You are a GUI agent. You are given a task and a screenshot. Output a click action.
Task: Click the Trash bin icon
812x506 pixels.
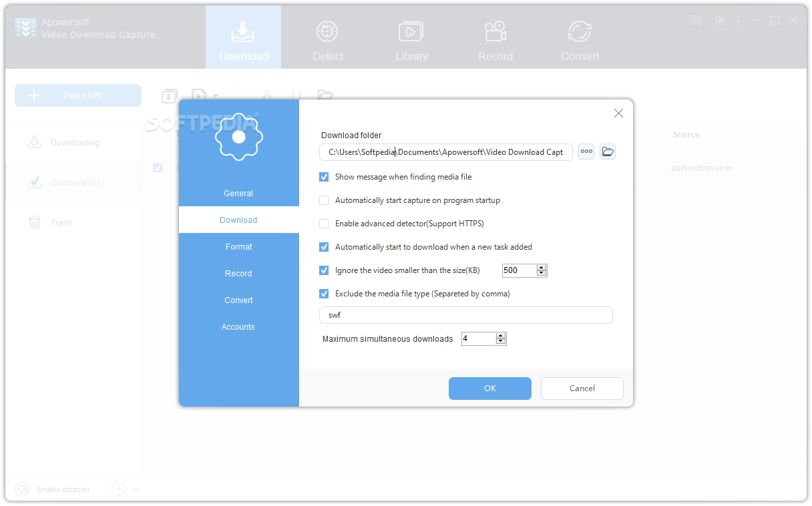pos(34,222)
